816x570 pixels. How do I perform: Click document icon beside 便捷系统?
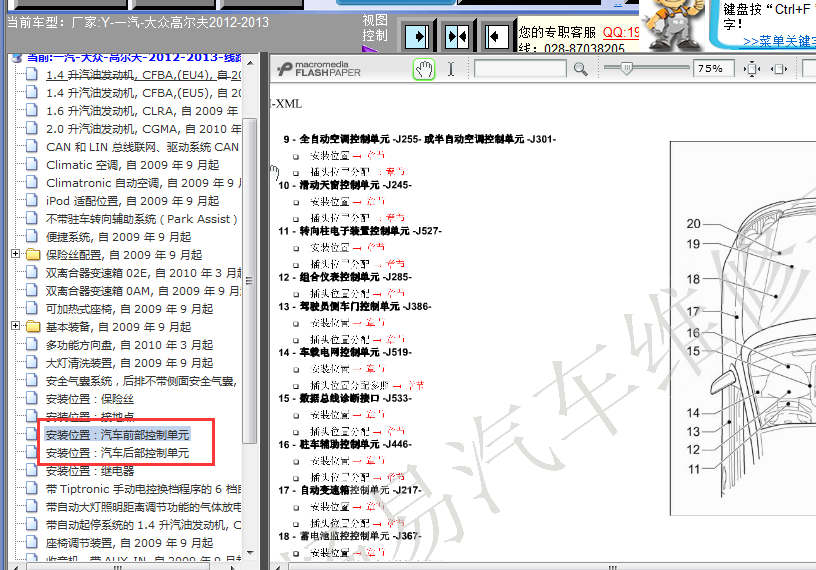pyautogui.click(x=32, y=236)
